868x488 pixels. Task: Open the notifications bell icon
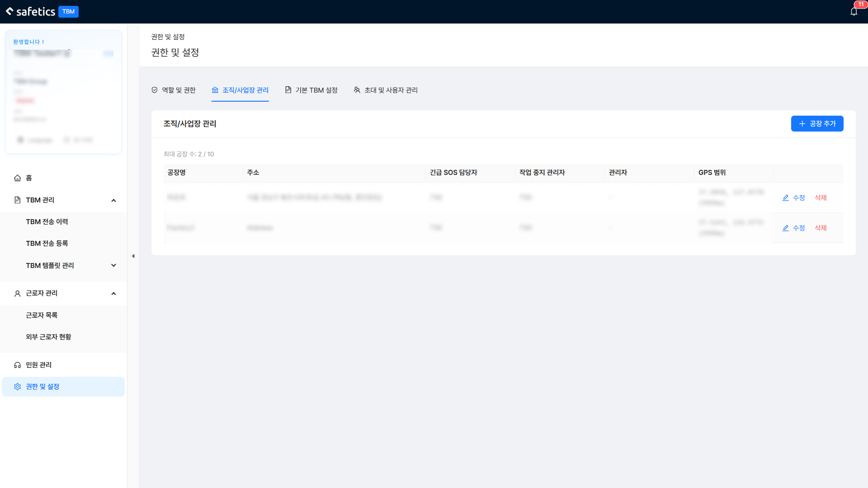(854, 12)
